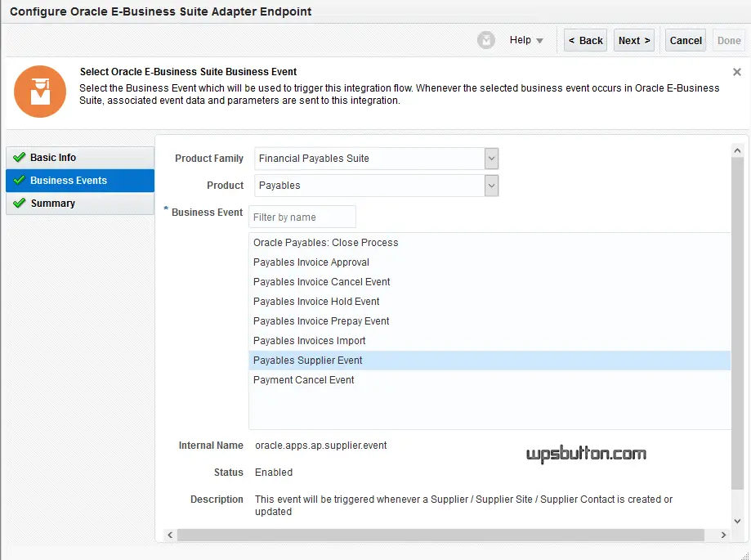Pick Payment Cancel Event from list
The height and width of the screenshot is (560, 751).
pyautogui.click(x=489, y=380)
